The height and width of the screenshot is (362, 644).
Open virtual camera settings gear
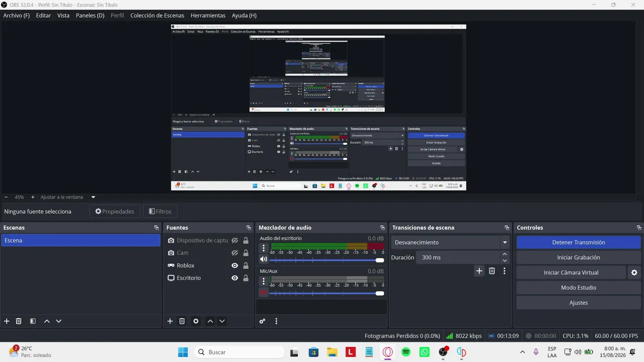[x=634, y=273]
